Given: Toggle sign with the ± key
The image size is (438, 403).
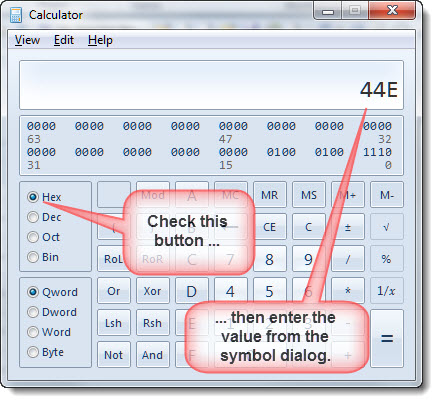Looking at the screenshot, I should coord(348,227).
